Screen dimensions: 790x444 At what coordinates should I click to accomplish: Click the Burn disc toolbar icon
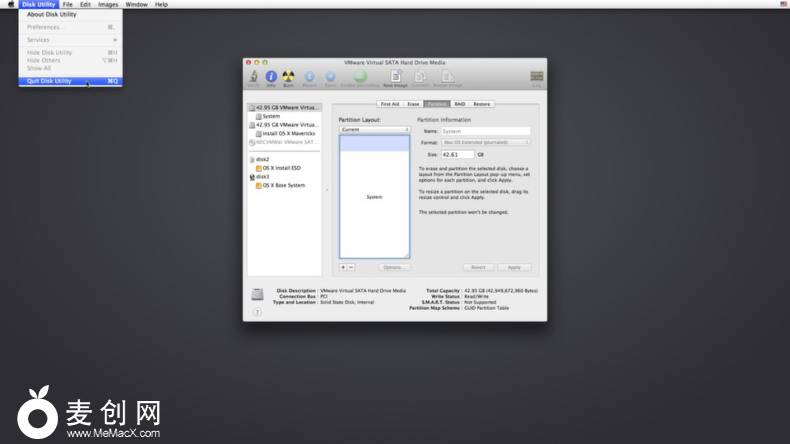288,76
